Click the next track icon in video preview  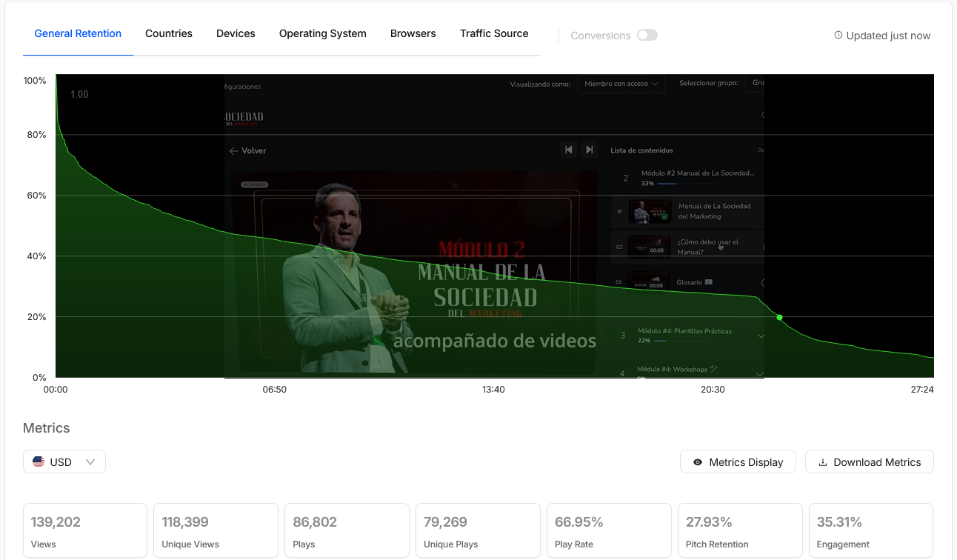pyautogui.click(x=590, y=150)
